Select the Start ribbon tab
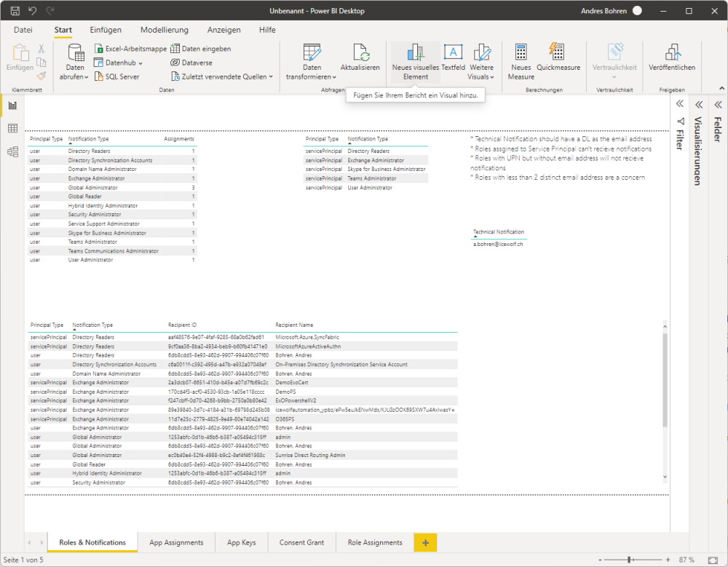Viewport: 728px width, 567px height. [63, 30]
